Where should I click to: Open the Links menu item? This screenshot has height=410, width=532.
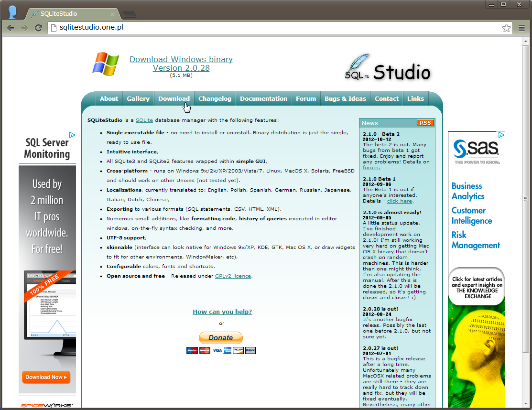coord(416,99)
